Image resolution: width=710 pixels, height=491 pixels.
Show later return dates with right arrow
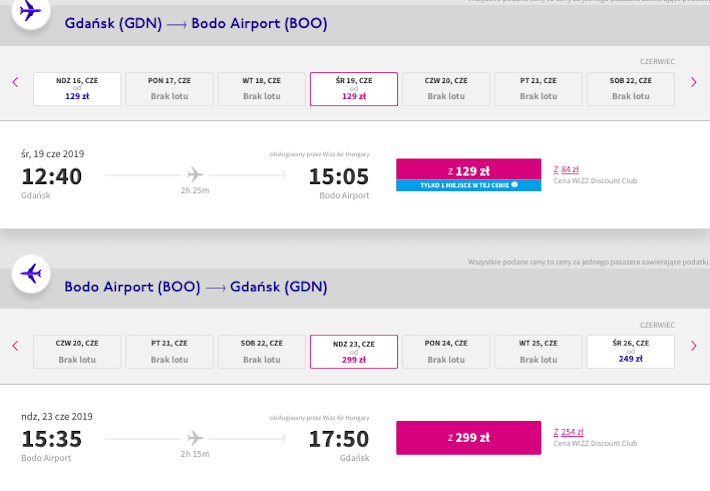pyautogui.click(x=693, y=346)
